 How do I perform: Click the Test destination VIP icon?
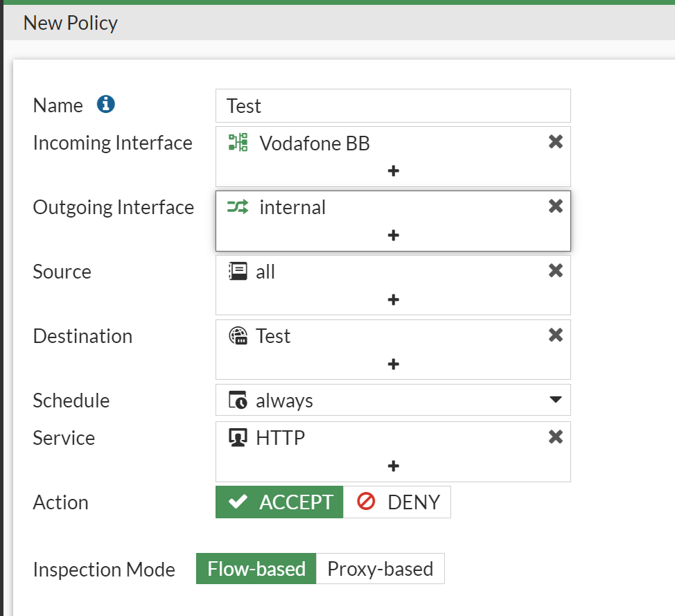click(x=238, y=336)
